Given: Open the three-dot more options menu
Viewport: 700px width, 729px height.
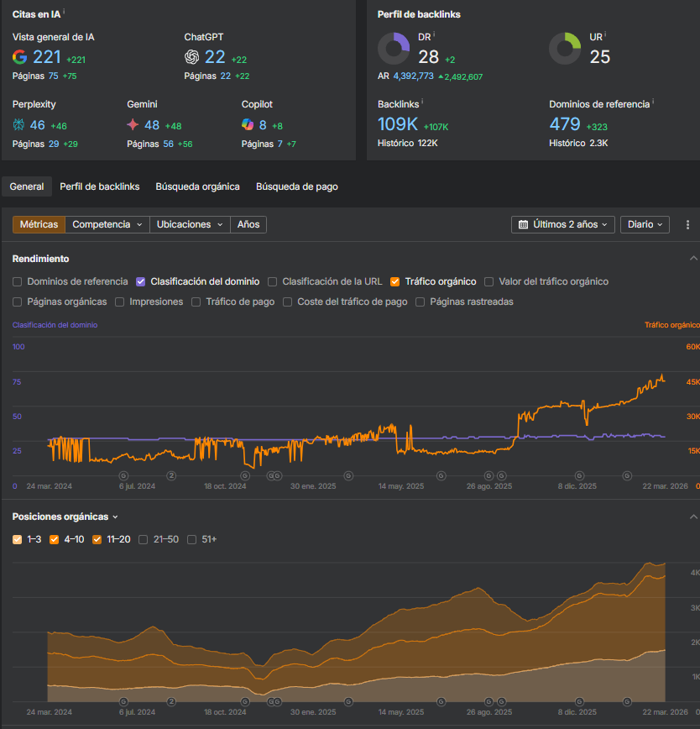Looking at the screenshot, I should click(x=687, y=225).
